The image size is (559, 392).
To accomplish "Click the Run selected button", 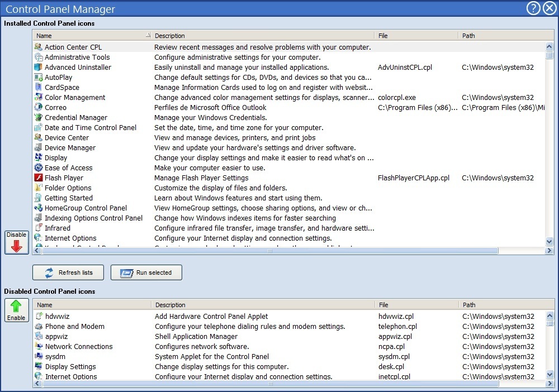I will pos(146,273).
